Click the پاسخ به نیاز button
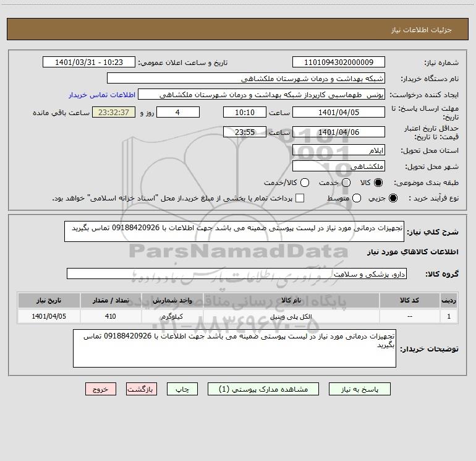Image resolution: width=476 pixels, height=461 pixels. 359,389
